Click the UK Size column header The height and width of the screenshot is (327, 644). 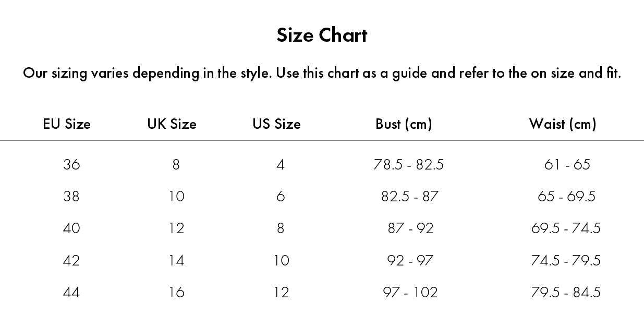[172, 124]
